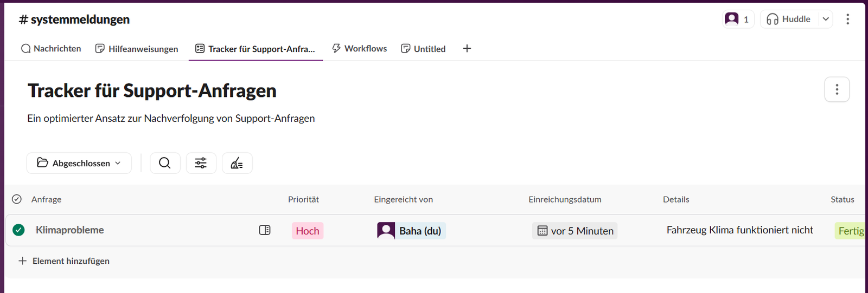This screenshot has width=868, height=293.
Task: Toggle select-all circle in Anfrage header
Action: [x=17, y=199]
